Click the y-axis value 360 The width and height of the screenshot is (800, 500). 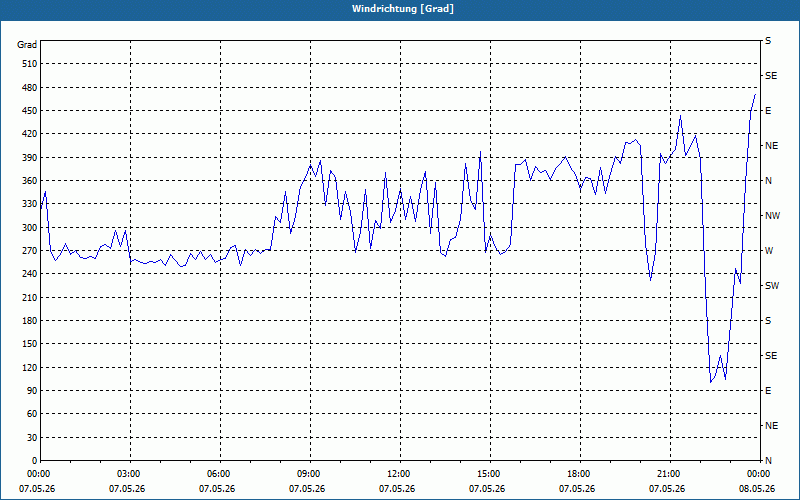30,181
